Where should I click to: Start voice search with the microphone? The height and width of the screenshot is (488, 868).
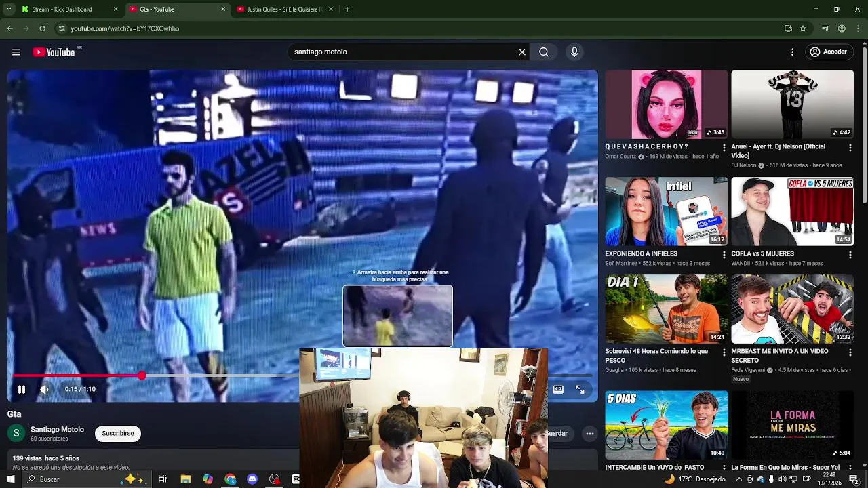pos(574,52)
